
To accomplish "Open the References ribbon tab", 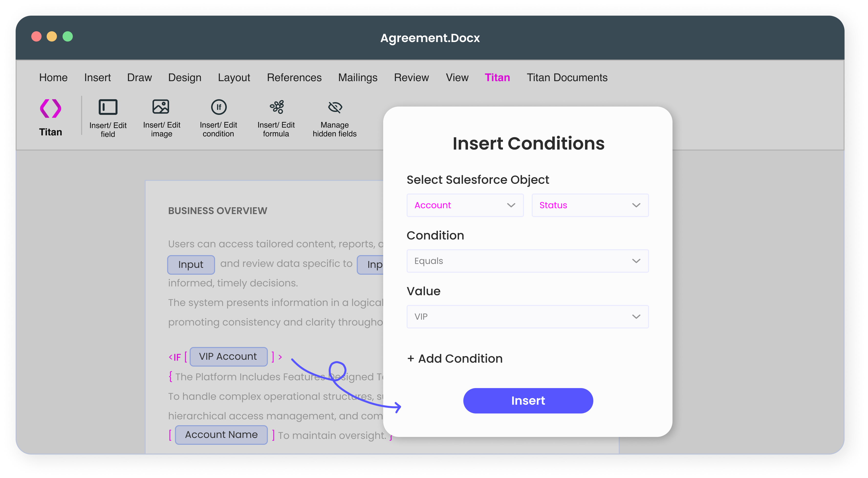I will click(294, 77).
